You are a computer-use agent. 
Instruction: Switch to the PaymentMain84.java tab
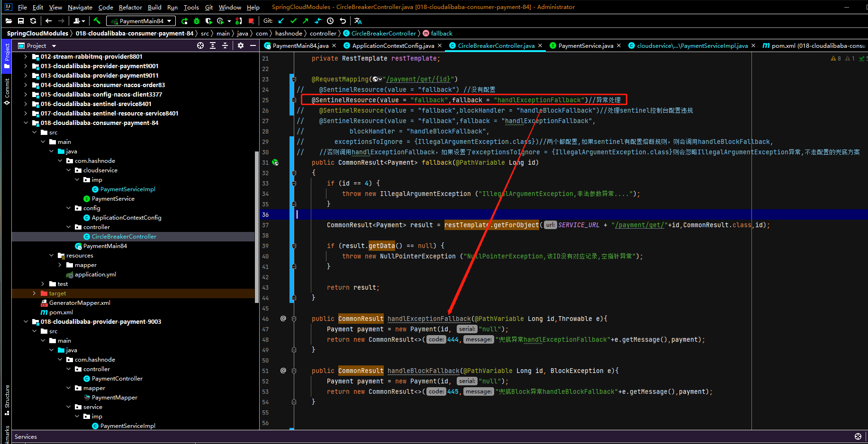300,45
